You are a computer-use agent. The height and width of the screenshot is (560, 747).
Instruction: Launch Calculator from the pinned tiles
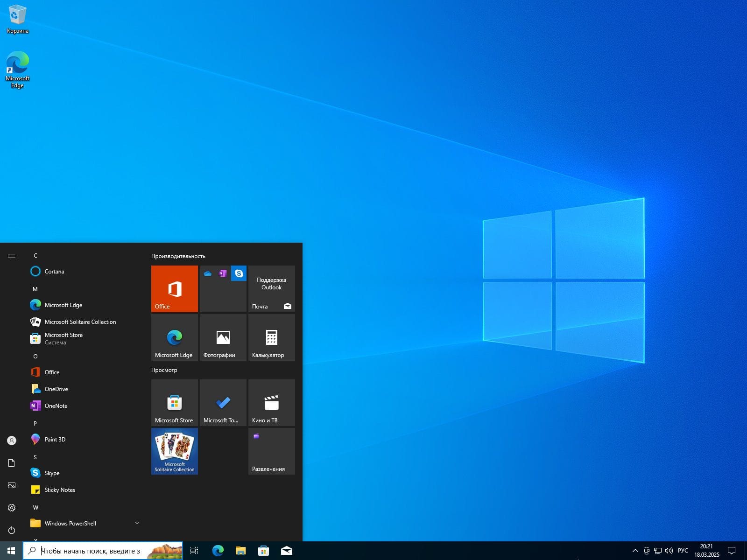click(x=271, y=337)
